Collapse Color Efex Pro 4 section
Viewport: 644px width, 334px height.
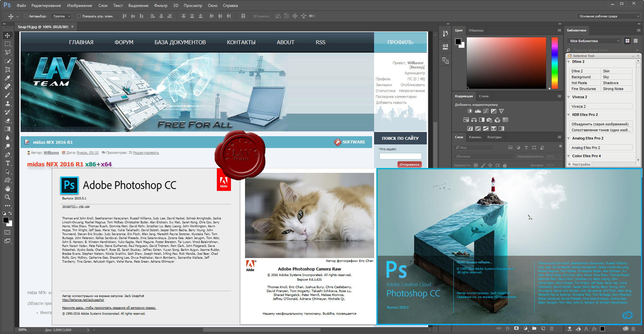(x=569, y=156)
